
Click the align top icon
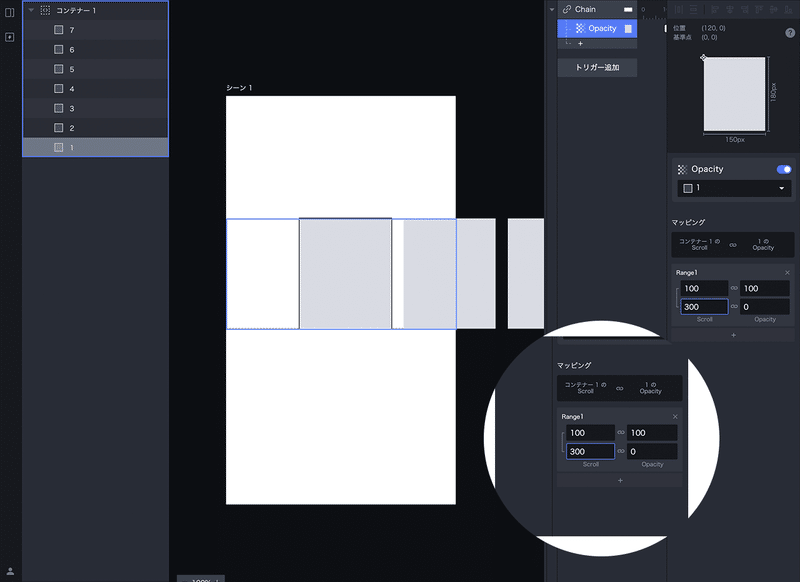pyautogui.click(x=759, y=9)
